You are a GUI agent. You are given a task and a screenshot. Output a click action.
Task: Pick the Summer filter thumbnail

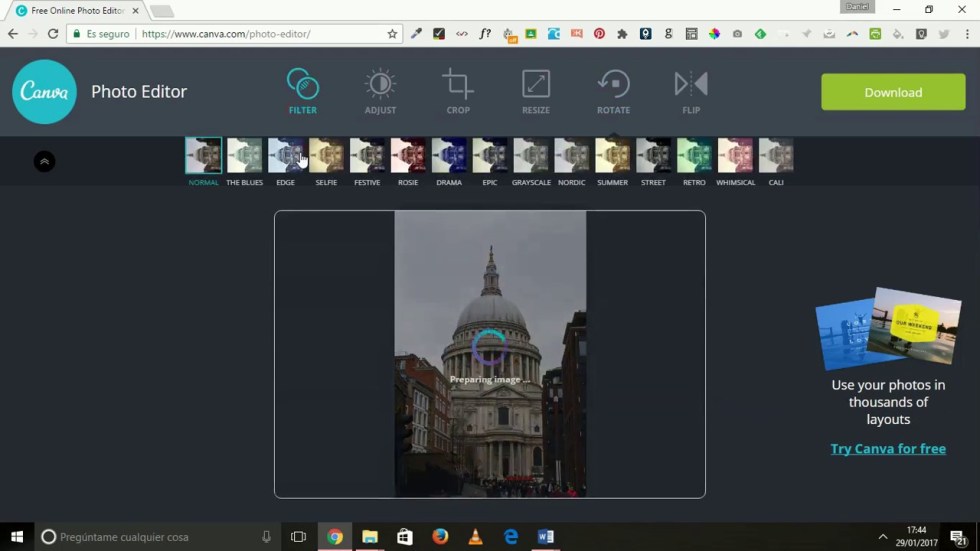[x=613, y=156]
